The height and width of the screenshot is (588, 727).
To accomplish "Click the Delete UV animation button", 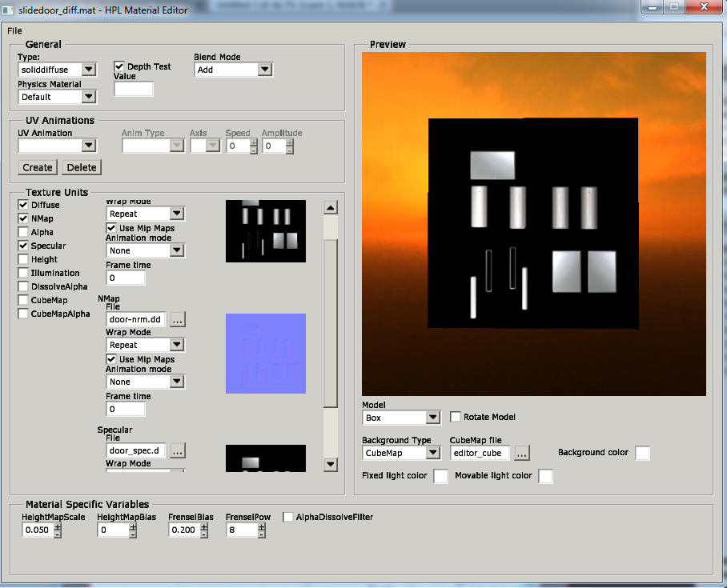I will [81, 167].
